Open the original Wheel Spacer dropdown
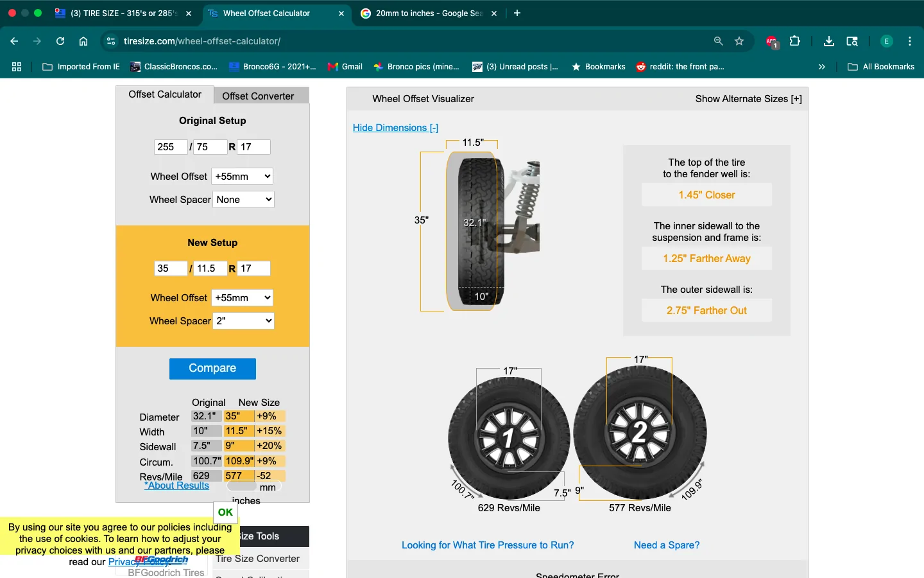 [x=243, y=200]
